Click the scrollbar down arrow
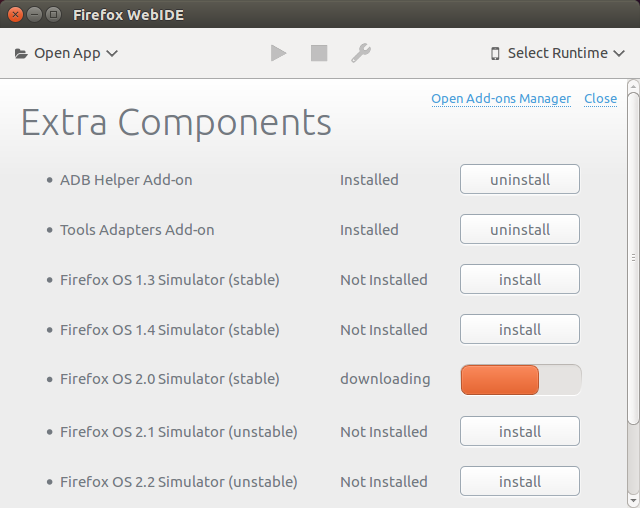 [x=633, y=500]
